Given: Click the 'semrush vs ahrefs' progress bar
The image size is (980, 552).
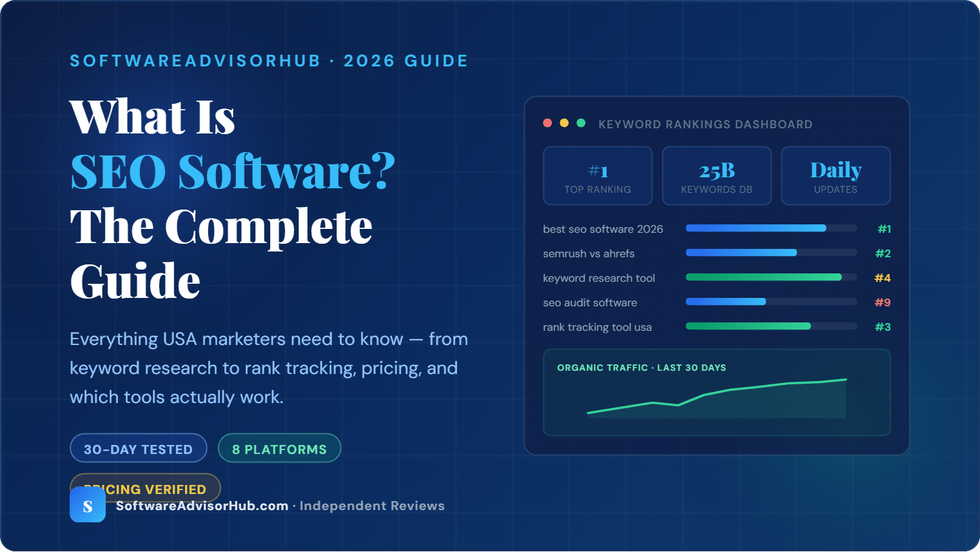Looking at the screenshot, I should coord(772,253).
